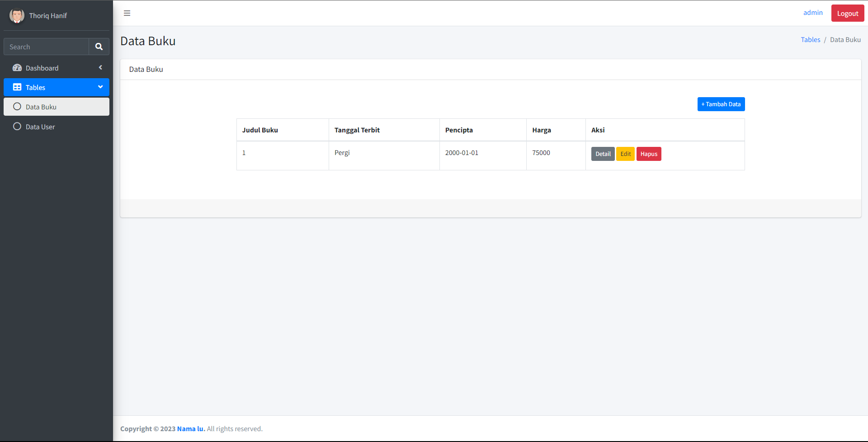Follow the Tables breadcrumb link
This screenshot has height=442, width=868.
810,40
